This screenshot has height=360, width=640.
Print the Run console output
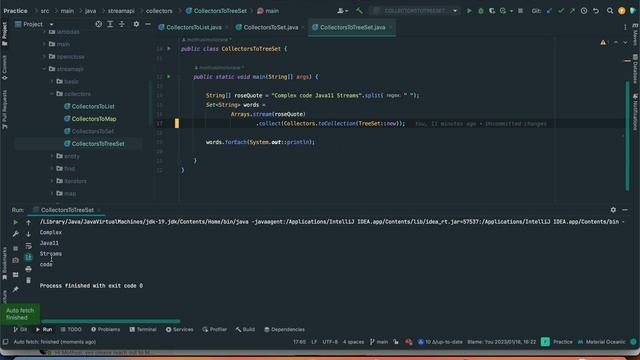point(29,269)
